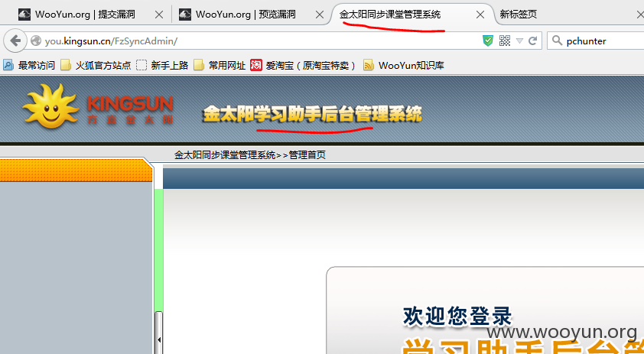Reload the page with the refresh icon

[532, 41]
